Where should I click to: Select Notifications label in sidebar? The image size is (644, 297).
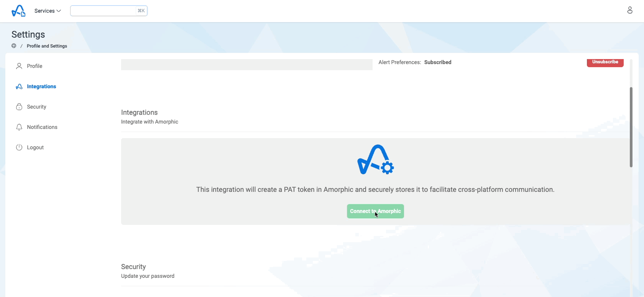tap(42, 127)
